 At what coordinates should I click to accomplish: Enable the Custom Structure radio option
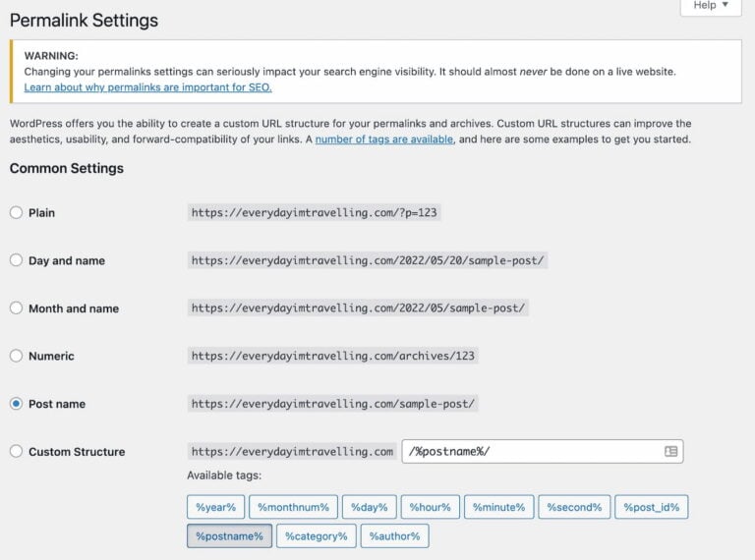(16, 451)
